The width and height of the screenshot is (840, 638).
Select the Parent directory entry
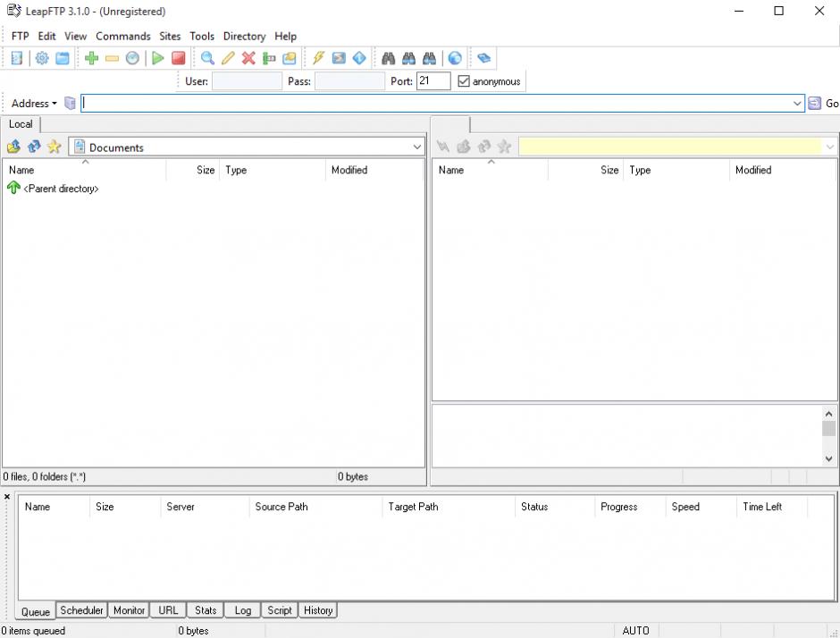53,189
